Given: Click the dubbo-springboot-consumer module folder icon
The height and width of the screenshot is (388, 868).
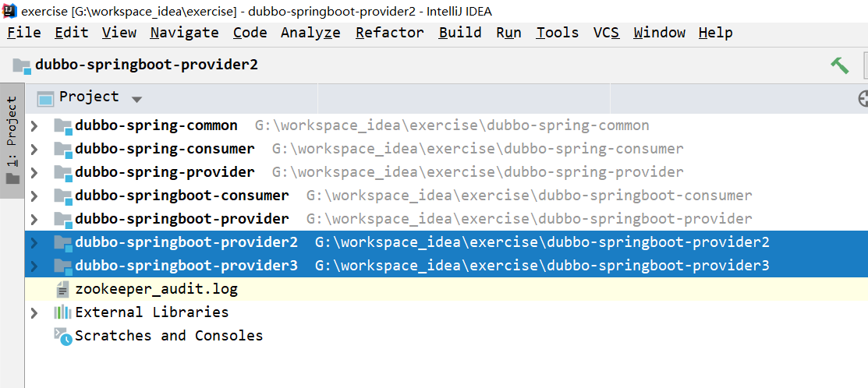Looking at the screenshot, I should (63, 196).
